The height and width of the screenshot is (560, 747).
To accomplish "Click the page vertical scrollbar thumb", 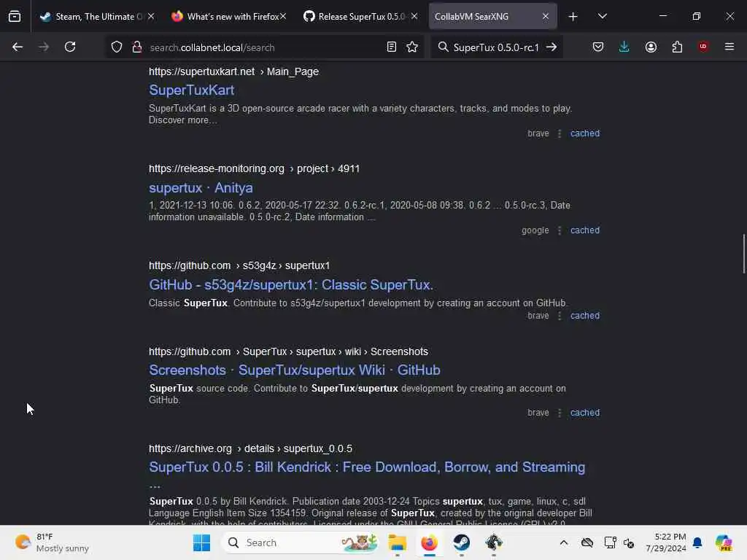I will tap(743, 254).
